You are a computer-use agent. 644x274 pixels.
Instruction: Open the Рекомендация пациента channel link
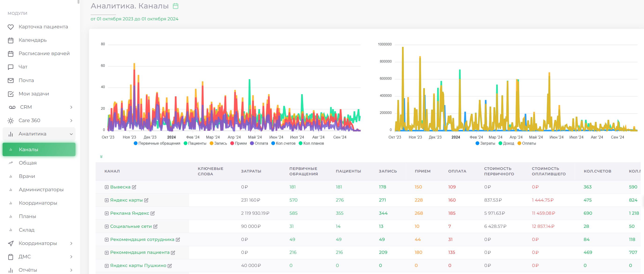point(140,252)
